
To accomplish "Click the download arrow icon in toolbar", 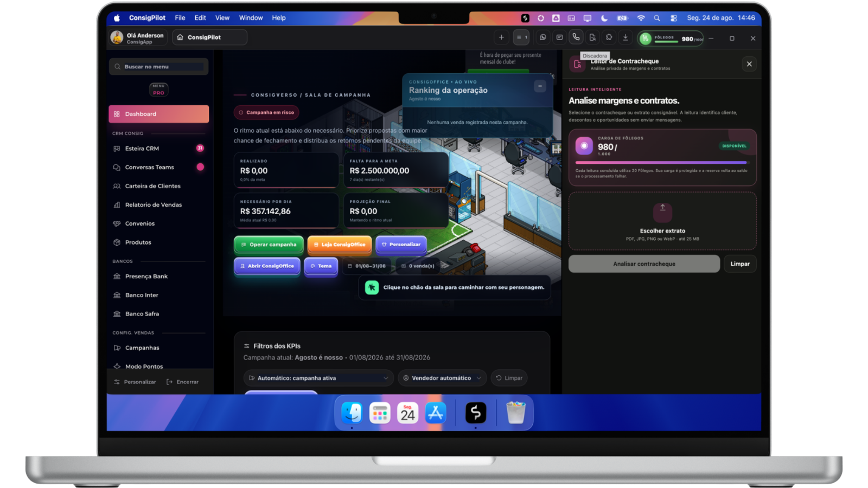I will coord(625,37).
